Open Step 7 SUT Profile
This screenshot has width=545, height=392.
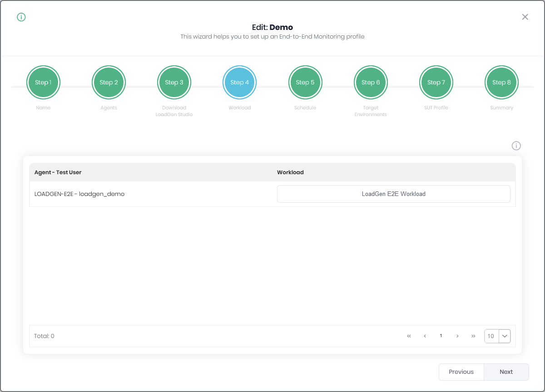tap(436, 82)
